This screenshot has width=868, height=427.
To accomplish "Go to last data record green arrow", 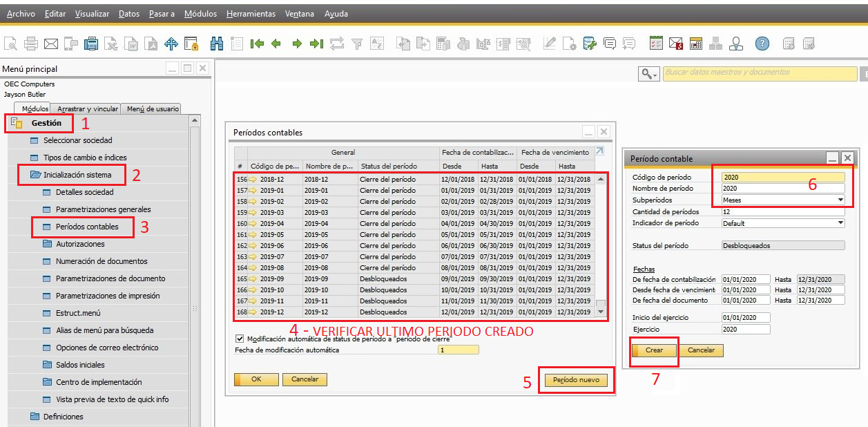I will click(x=316, y=44).
